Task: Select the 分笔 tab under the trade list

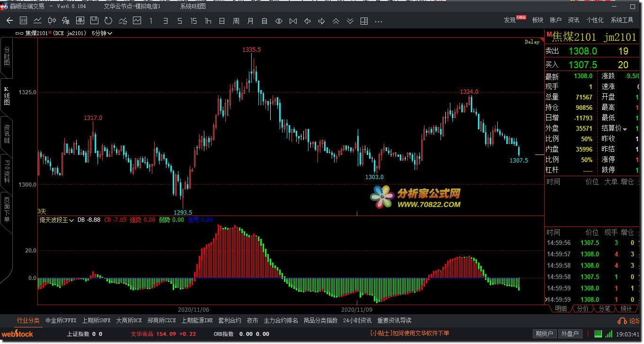Action: (x=604, y=308)
